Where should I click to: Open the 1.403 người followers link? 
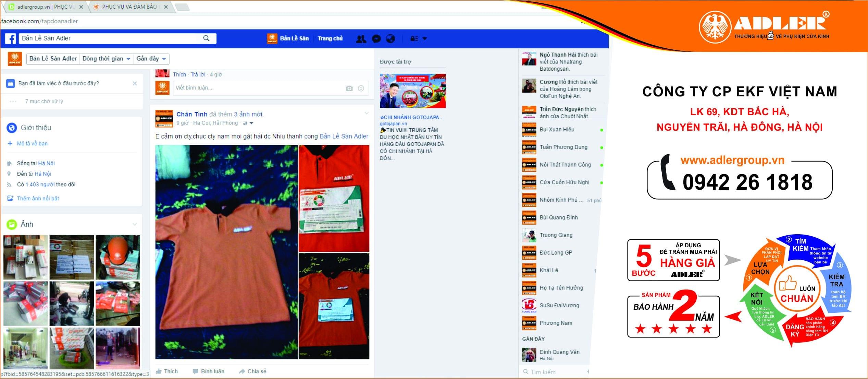click(x=40, y=185)
